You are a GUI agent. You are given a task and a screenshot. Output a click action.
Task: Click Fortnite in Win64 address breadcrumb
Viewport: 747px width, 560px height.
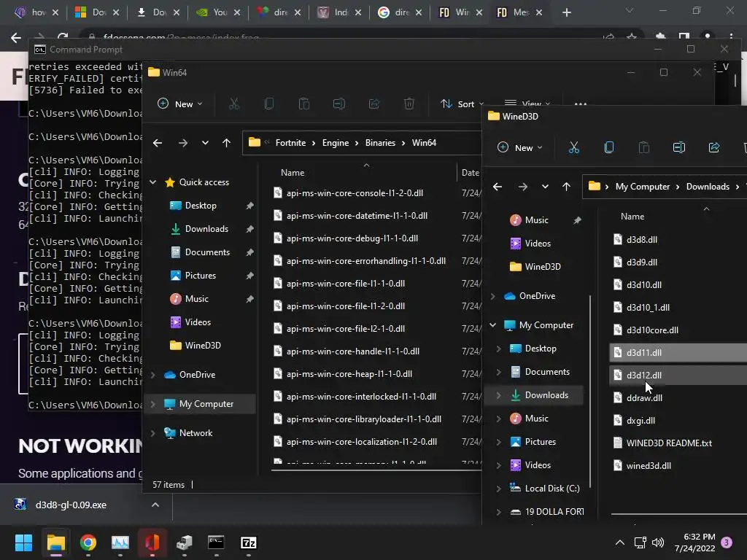290,143
